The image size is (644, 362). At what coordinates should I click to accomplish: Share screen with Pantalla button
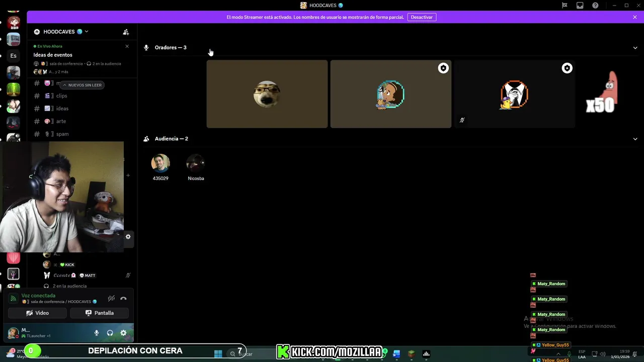click(x=99, y=313)
